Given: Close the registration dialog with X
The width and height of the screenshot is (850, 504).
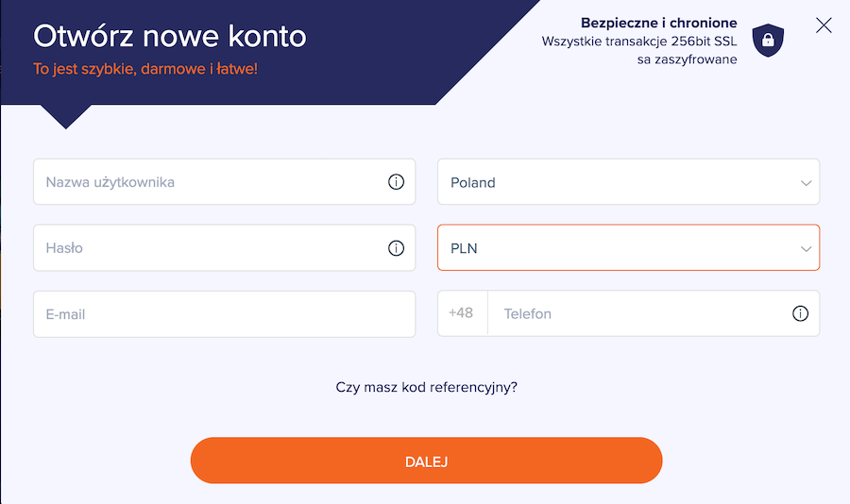Looking at the screenshot, I should pos(824,25).
